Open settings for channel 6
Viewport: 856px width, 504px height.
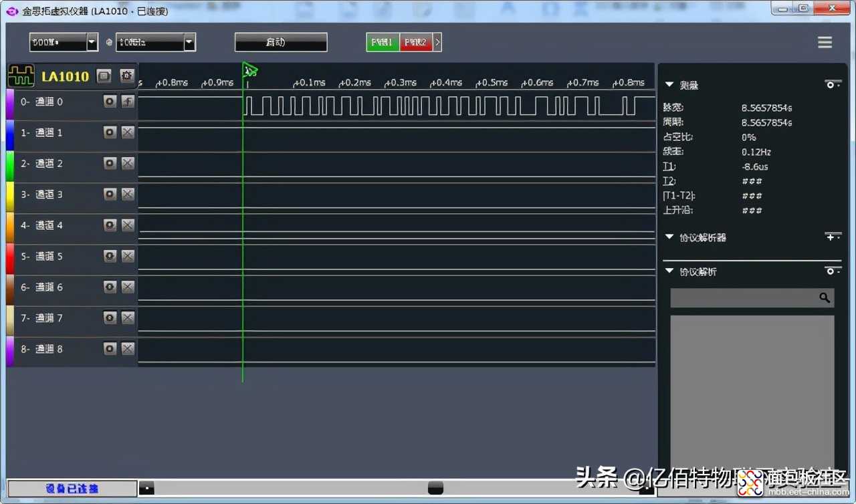tap(110, 287)
